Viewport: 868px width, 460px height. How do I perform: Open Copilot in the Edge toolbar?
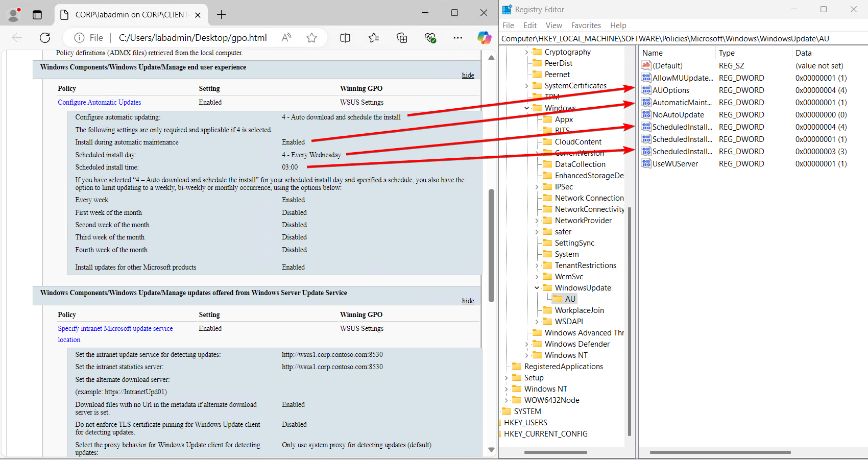point(484,37)
